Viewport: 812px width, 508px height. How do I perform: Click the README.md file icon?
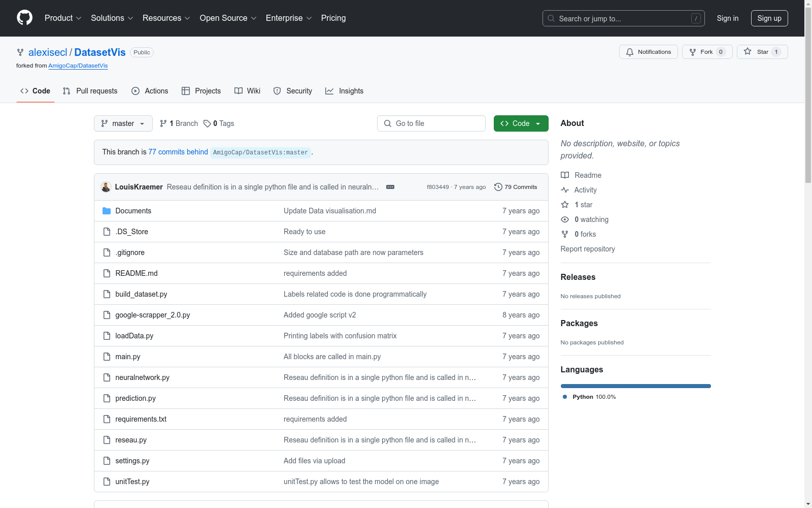[107, 273]
